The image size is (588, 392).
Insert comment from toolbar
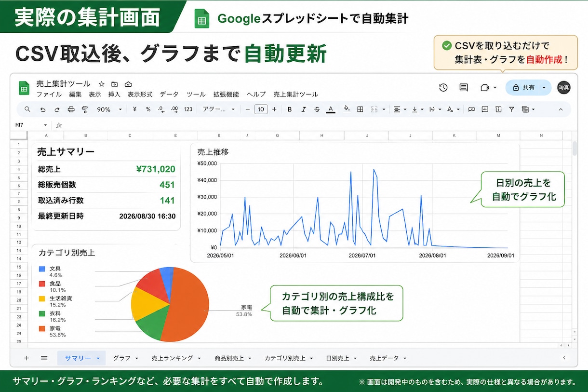point(485,109)
